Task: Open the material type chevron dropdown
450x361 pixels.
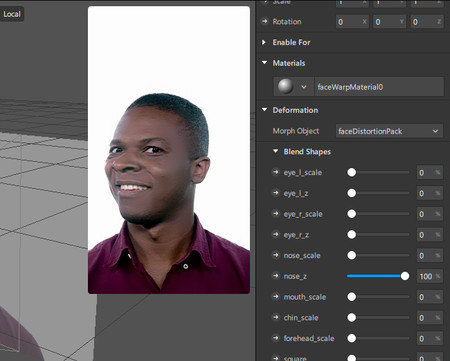Action: coord(303,87)
